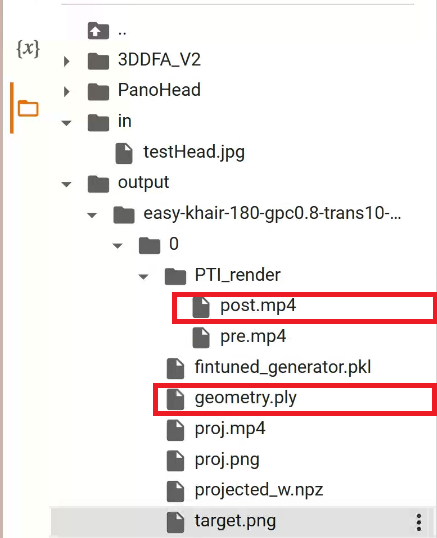The height and width of the screenshot is (538, 437).
Task: Click the testHead.jpg file icon
Action: [124, 153]
